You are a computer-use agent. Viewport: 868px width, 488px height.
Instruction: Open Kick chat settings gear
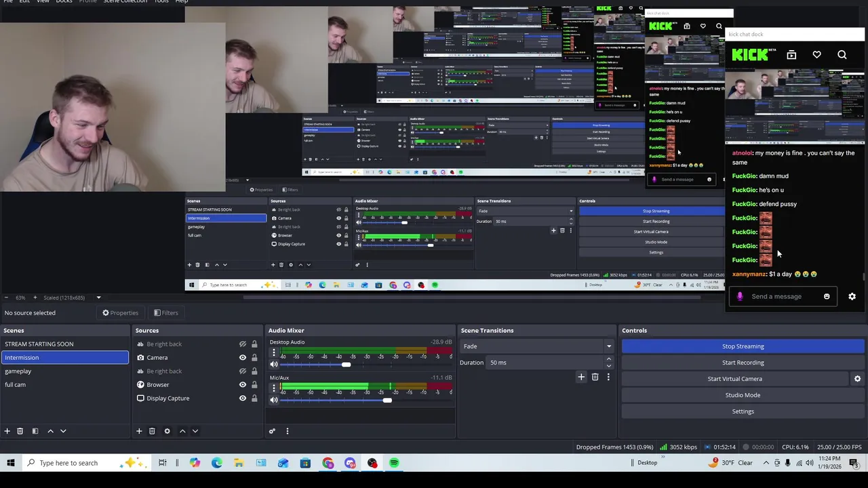tap(852, 296)
